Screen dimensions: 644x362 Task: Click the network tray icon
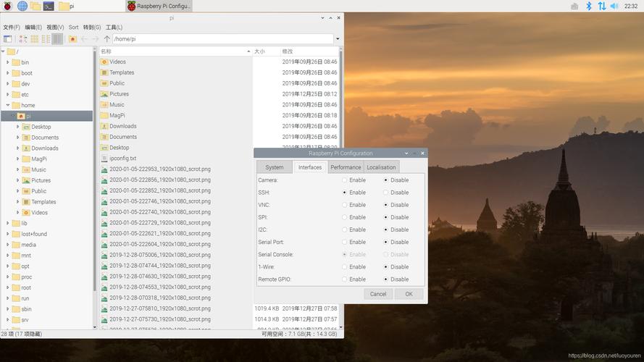[x=601, y=6]
